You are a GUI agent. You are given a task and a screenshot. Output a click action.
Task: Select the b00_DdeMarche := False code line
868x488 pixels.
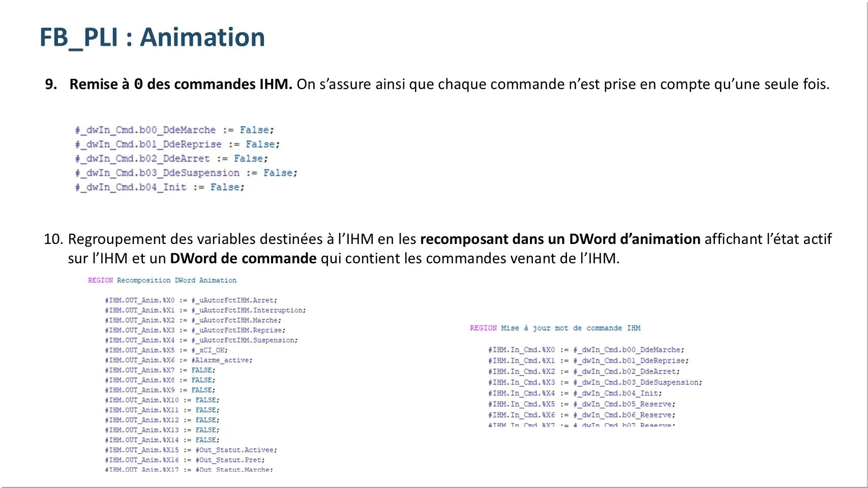pyautogui.click(x=174, y=130)
